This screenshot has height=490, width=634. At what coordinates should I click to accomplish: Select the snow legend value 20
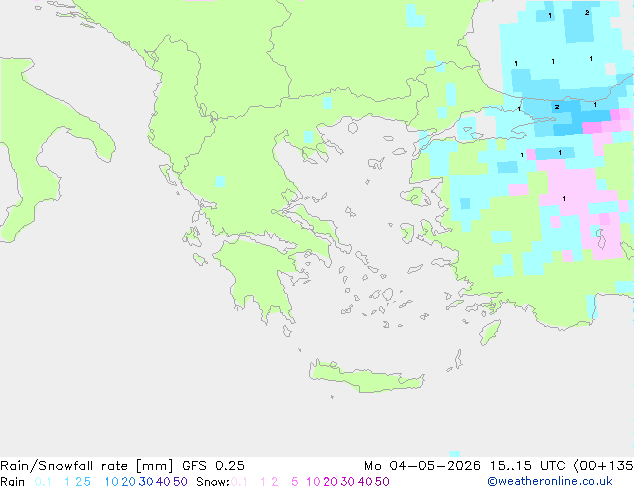click(330, 482)
